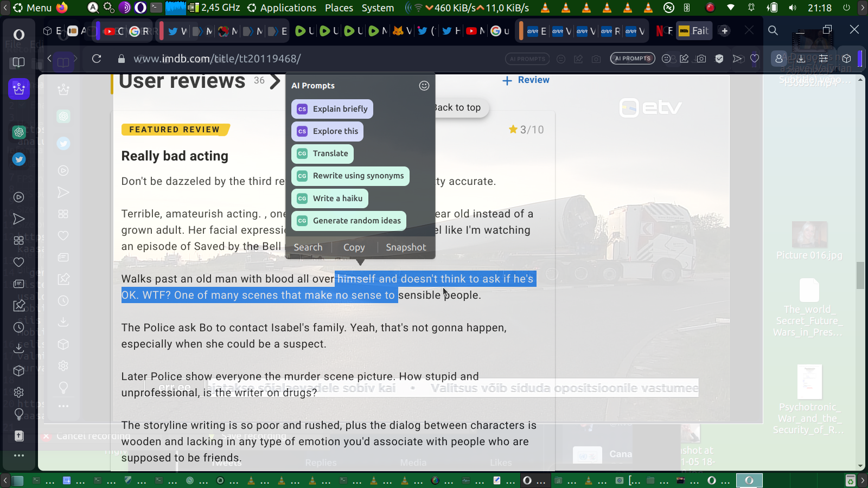868x488 pixels.
Task: Open History clock in dark sidebar
Action: click(x=18, y=328)
